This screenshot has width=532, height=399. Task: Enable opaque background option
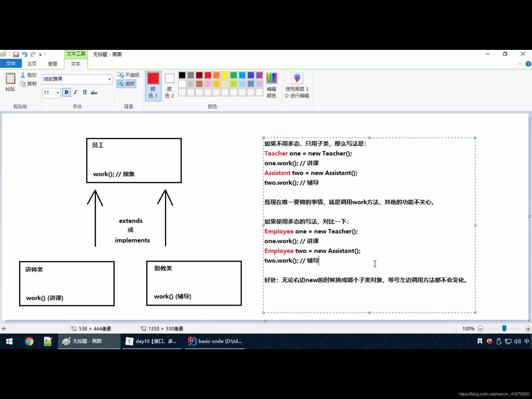128,75
